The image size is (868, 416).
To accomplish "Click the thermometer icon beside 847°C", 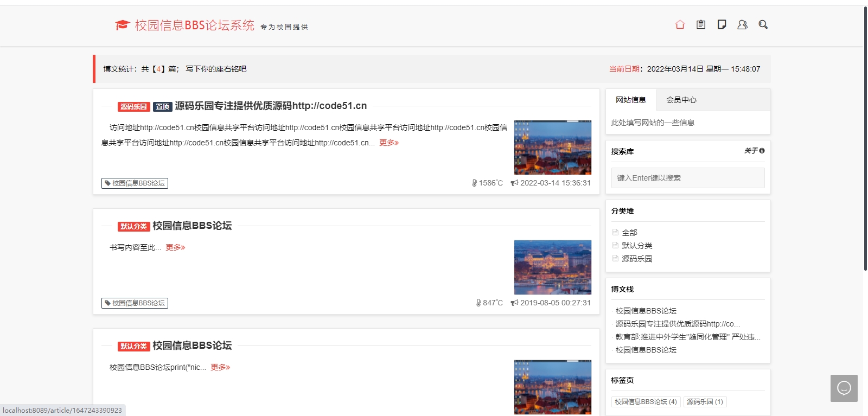I will 478,303.
